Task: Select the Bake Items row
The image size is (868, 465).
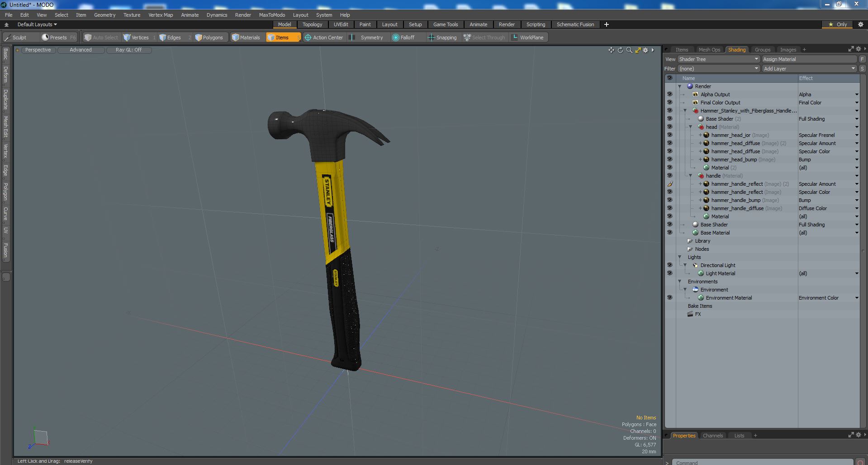Action: point(700,306)
